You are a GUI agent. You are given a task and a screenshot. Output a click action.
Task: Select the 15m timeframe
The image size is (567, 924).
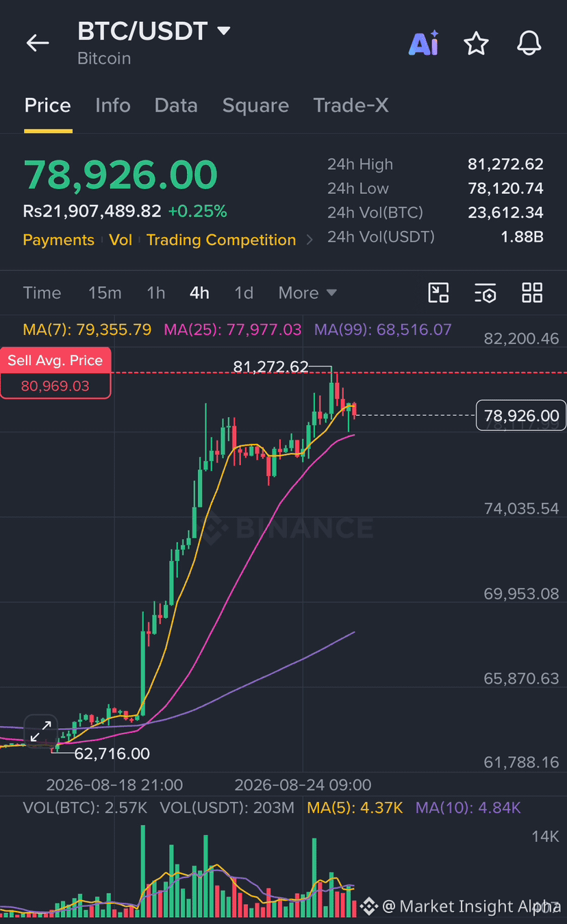pyautogui.click(x=105, y=292)
